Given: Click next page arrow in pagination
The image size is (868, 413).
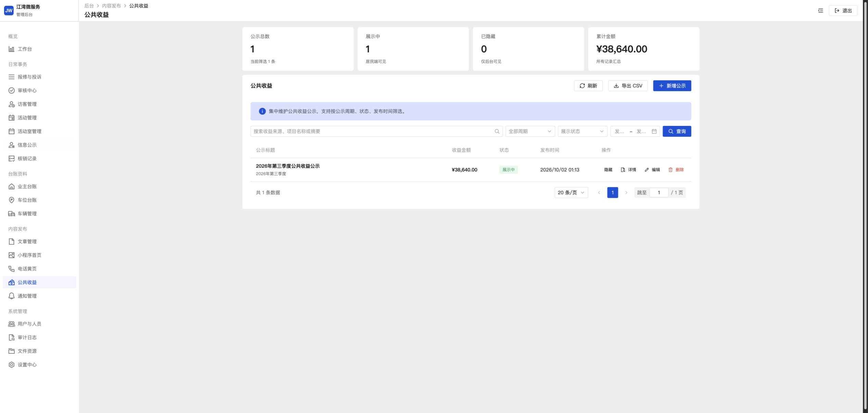Looking at the screenshot, I should pyautogui.click(x=626, y=193).
